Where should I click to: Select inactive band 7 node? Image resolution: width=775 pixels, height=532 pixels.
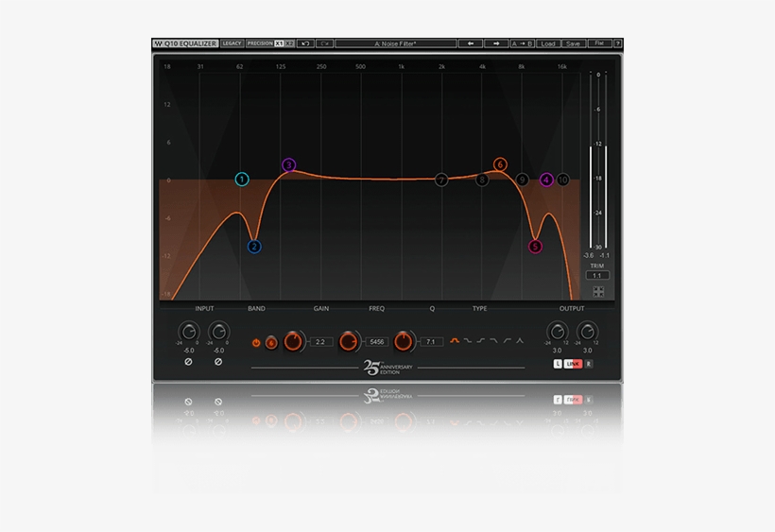441,180
